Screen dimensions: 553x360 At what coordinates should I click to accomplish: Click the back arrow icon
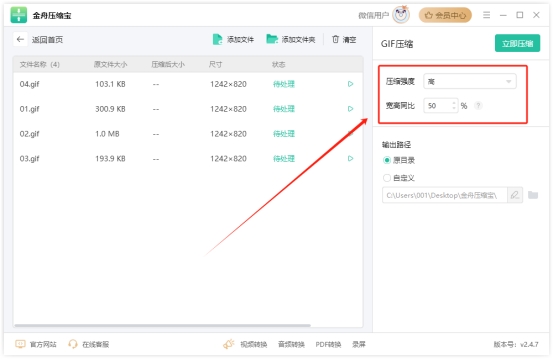click(x=20, y=39)
